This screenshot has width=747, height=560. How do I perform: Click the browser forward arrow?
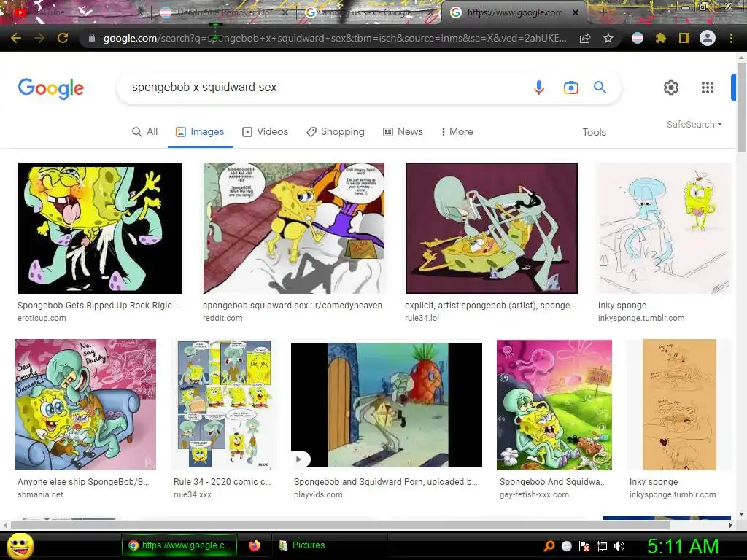pyautogui.click(x=39, y=38)
